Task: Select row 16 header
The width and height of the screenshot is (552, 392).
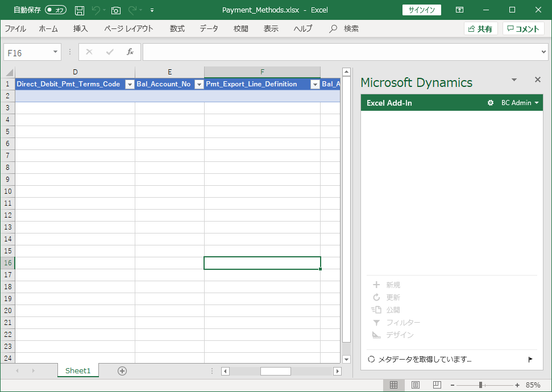Action: (8, 263)
